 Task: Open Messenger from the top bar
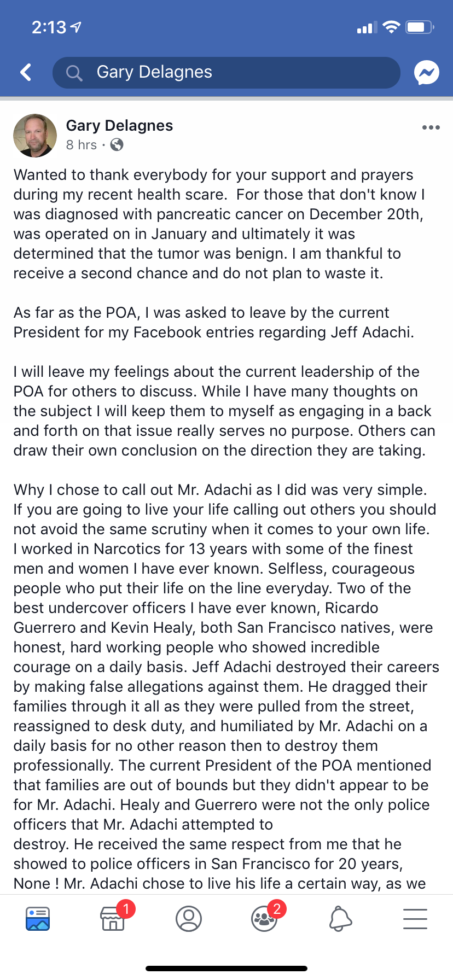(427, 72)
